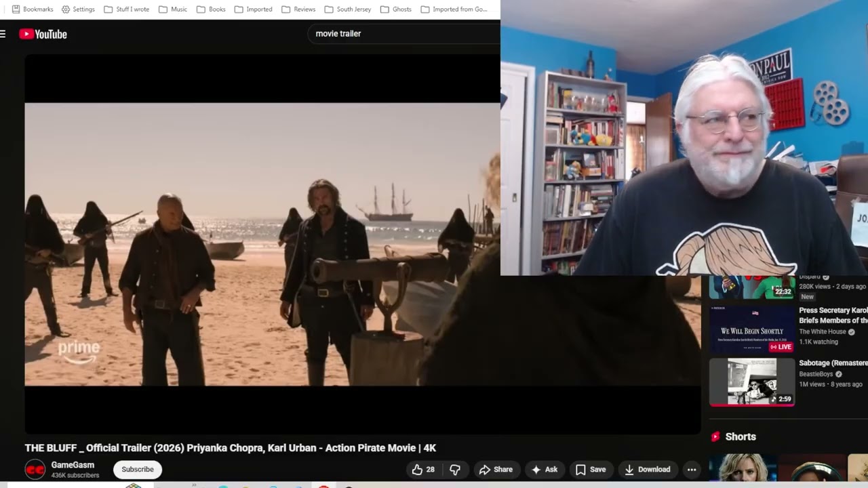Image resolution: width=868 pixels, height=488 pixels.
Task: Open the three-dot more actions menu
Action: [692, 469]
